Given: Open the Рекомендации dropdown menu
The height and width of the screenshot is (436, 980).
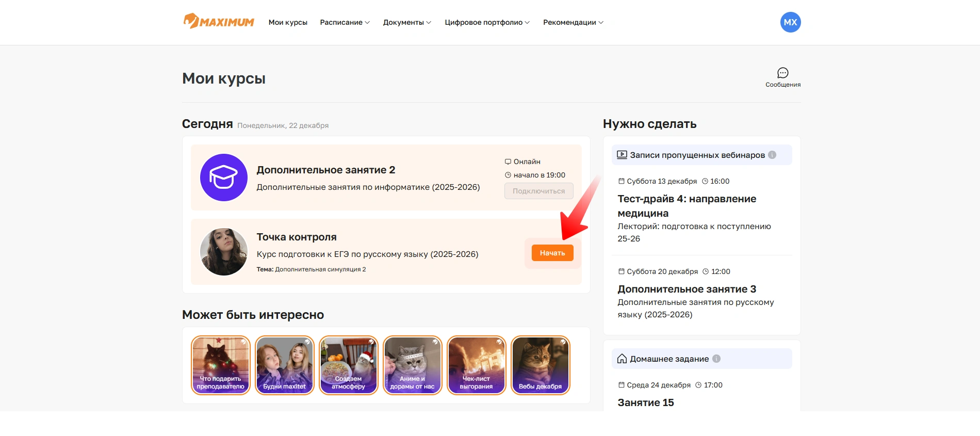Looking at the screenshot, I should pos(573,22).
